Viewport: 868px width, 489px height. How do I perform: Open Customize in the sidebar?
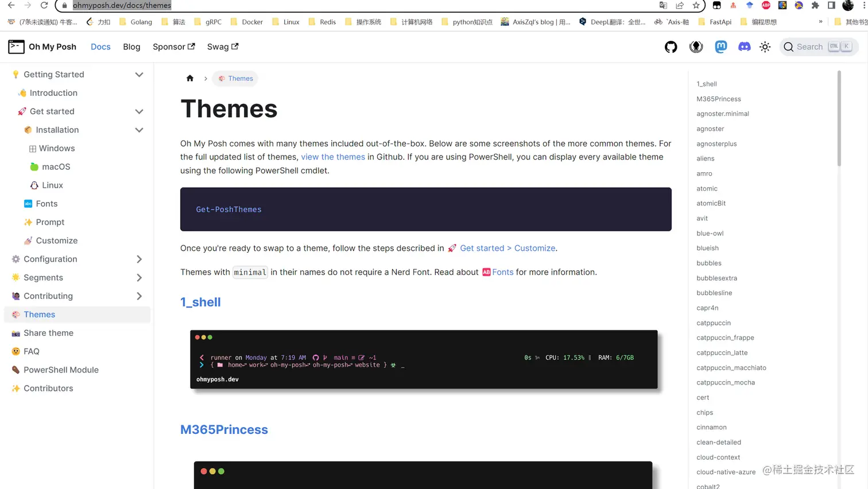click(56, 240)
